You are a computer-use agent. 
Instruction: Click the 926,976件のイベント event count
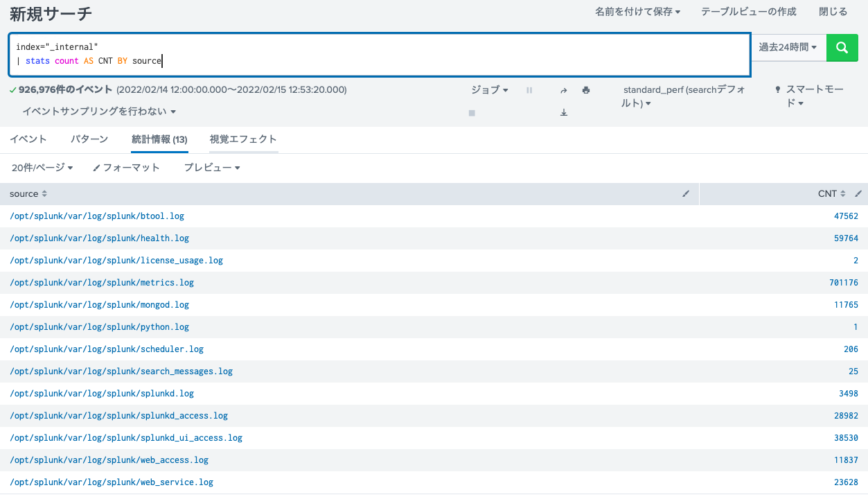click(66, 89)
